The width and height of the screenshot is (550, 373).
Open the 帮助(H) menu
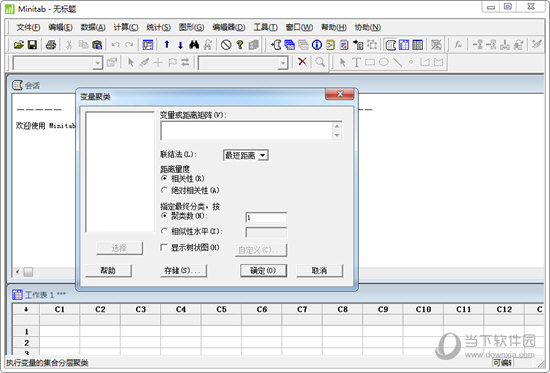click(334, 27)
